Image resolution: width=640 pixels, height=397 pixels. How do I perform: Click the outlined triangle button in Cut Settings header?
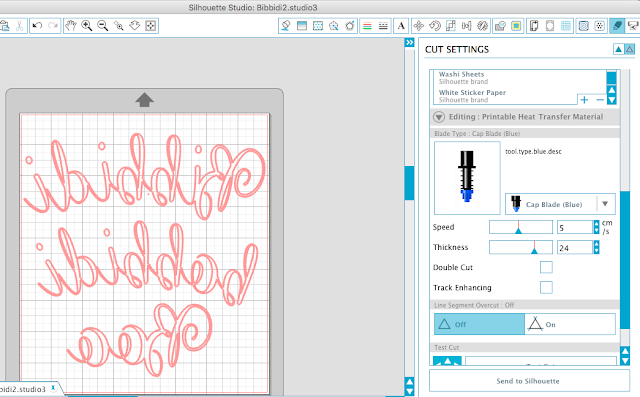[x=629, y=49]
